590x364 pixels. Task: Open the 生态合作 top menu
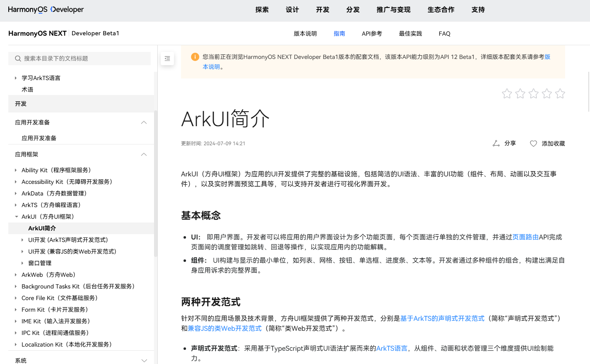441,10
